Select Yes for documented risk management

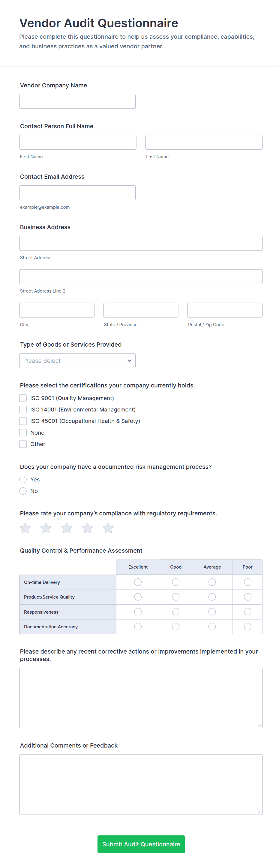coord(23,479)
